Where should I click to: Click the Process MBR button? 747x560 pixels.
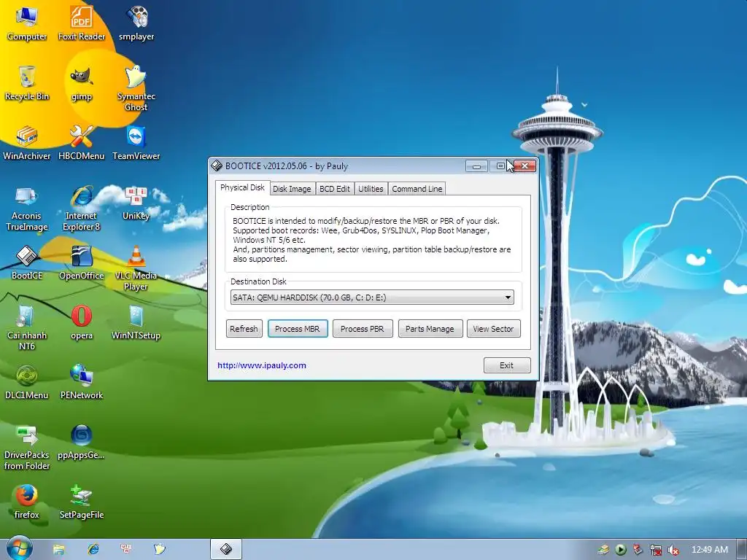pos(298,329)
